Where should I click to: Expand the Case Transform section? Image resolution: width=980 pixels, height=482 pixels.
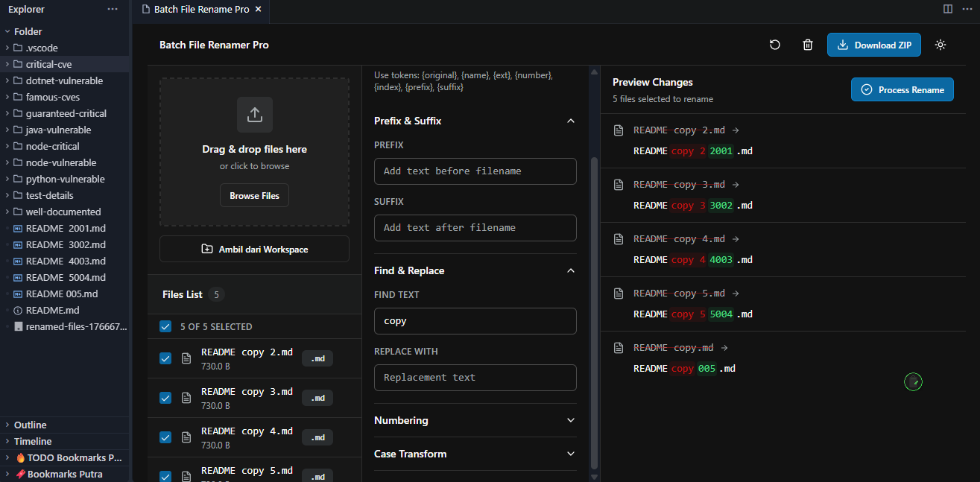[x=570, y=454]
